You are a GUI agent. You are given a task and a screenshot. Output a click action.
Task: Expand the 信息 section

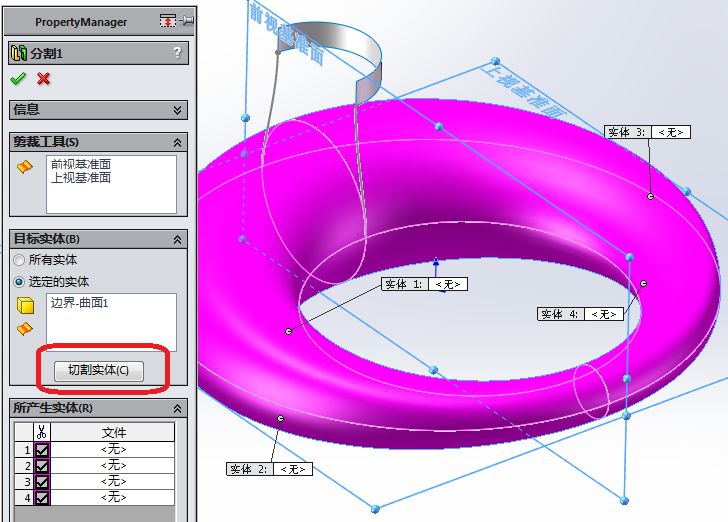(x=177, y=110)
